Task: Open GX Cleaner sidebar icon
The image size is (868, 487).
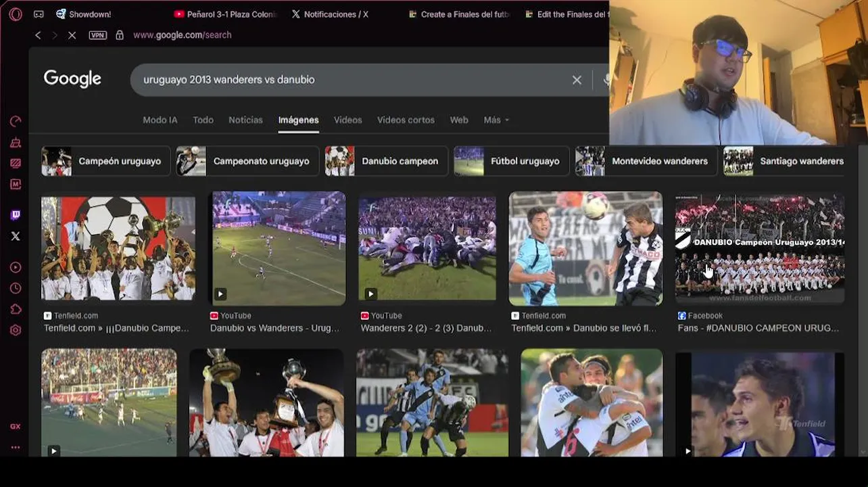Action: click(16, 143)
